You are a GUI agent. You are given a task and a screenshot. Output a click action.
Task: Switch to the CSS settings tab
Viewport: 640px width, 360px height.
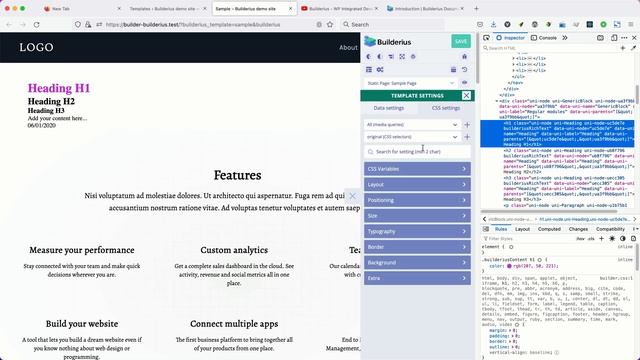(446, 108)
